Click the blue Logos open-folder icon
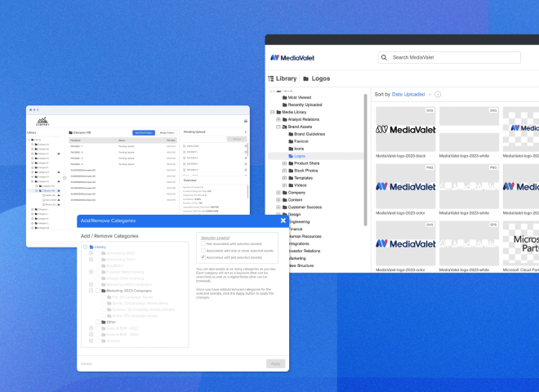Image resolution: width=539 pixels, height=392 pixels. point(291,156)
